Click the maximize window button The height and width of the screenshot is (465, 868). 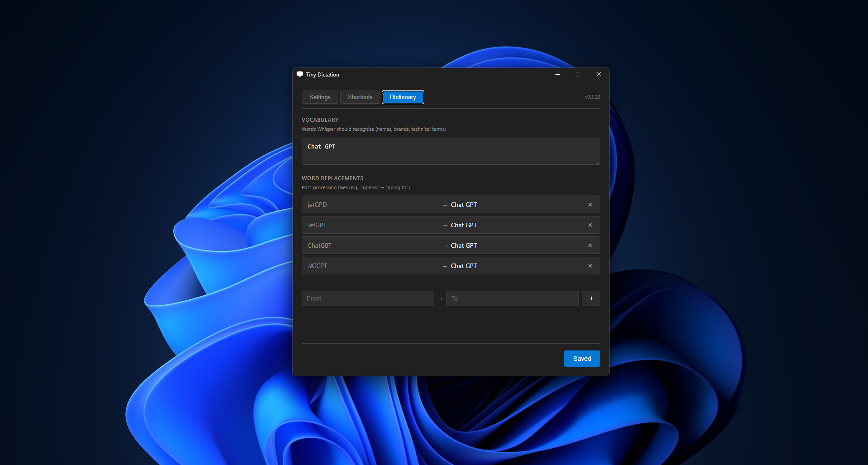click(x=578, y=74)
